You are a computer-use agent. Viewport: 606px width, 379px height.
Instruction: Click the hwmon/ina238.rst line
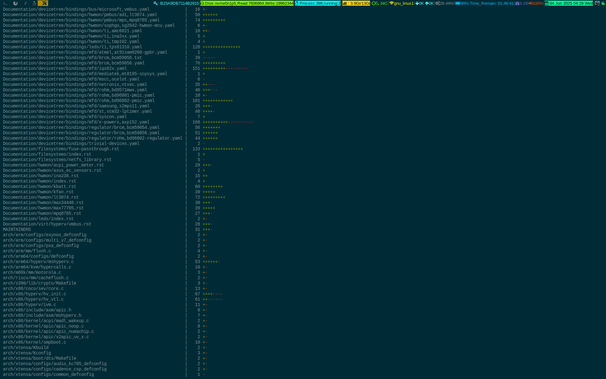click(41, 176)
